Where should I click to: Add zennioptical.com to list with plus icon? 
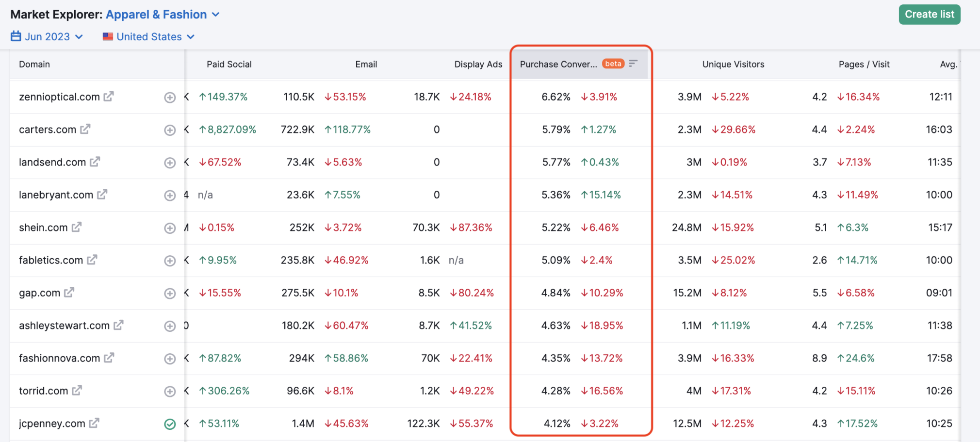coord(170,98)
